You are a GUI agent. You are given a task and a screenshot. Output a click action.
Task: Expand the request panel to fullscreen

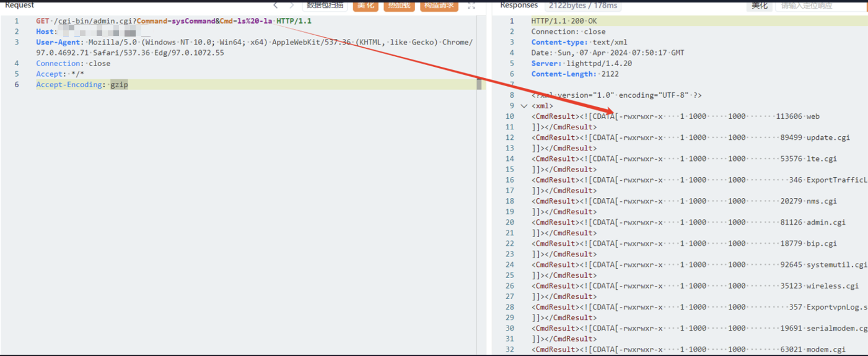[471, 6]
